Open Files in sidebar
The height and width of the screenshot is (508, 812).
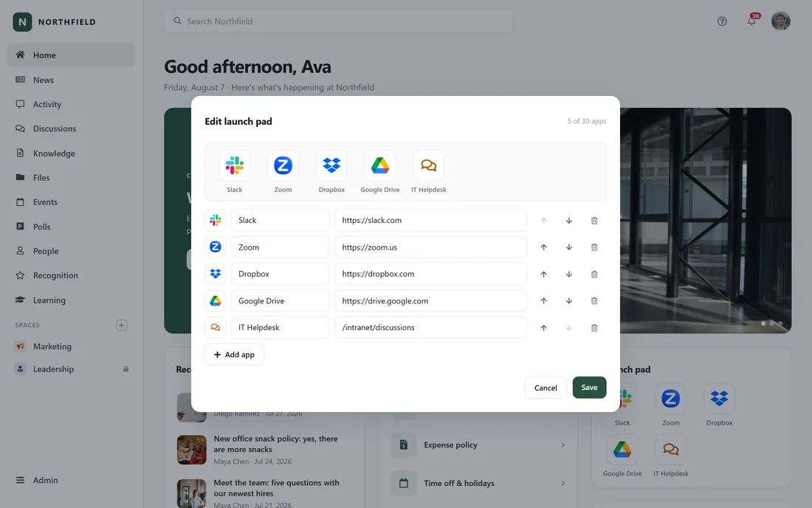point(72,178)
